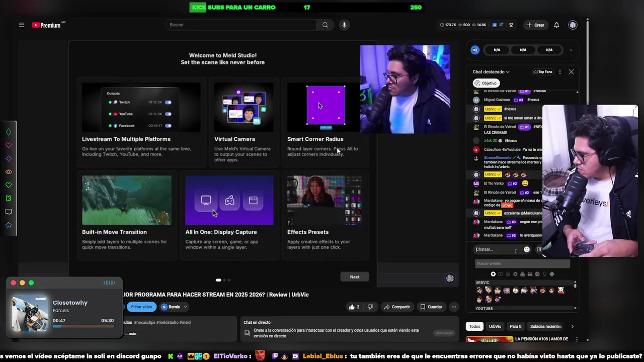Image resolution: width=644 pixels, height=362 pixels.
Task: Click Next in Meld Studio welcome
Action: (355, 277)
